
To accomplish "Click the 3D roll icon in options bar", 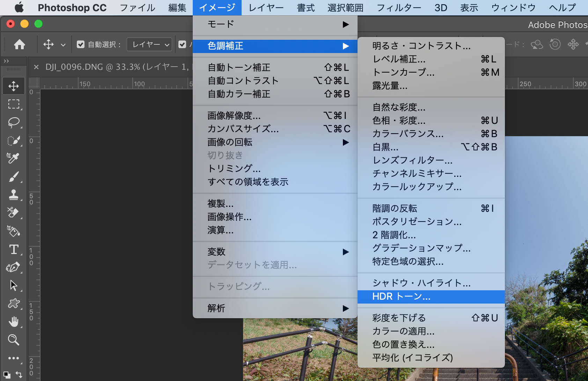I will click(555, 44).
